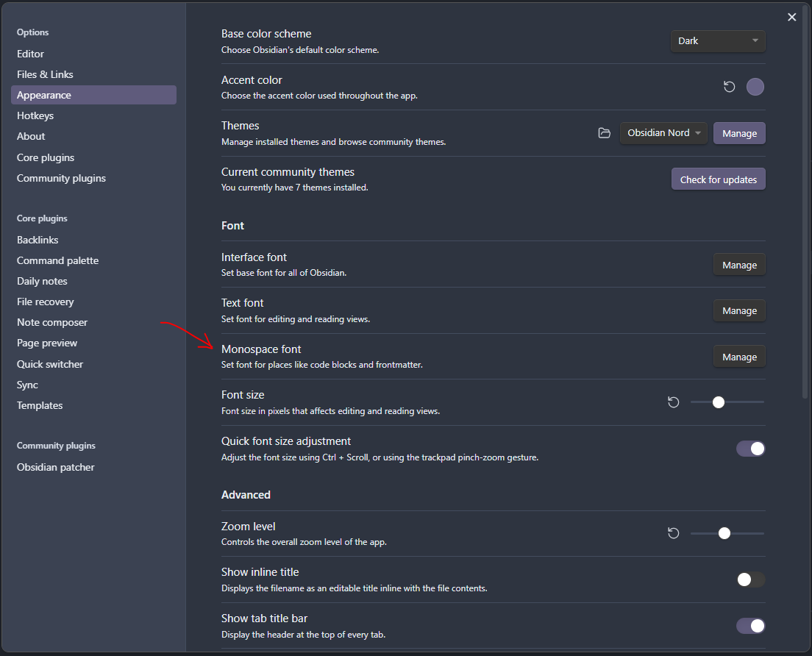Click the 'Accent color' setting label
Image resolution: width=812 pixels, height=656 pixels.
252,80
